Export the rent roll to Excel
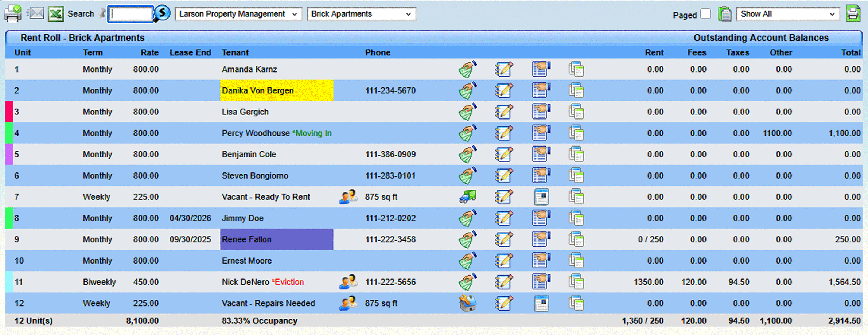Viewport: 868px width, 335px height. [55, 13]
